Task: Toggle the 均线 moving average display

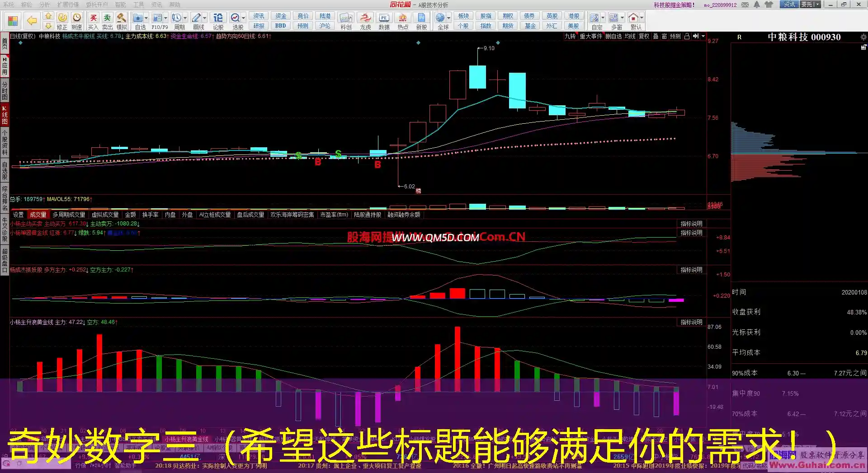Action: [x=630, y=36]
